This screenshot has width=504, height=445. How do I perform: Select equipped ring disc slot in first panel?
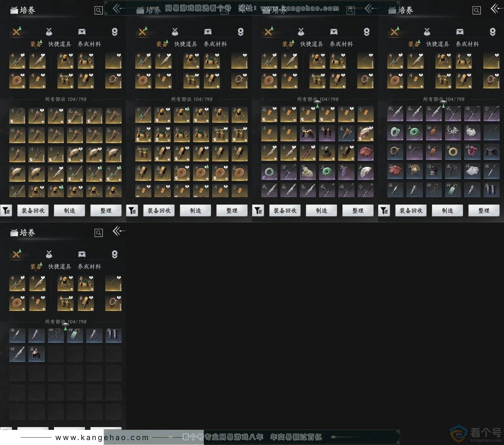tap(17, 81)
